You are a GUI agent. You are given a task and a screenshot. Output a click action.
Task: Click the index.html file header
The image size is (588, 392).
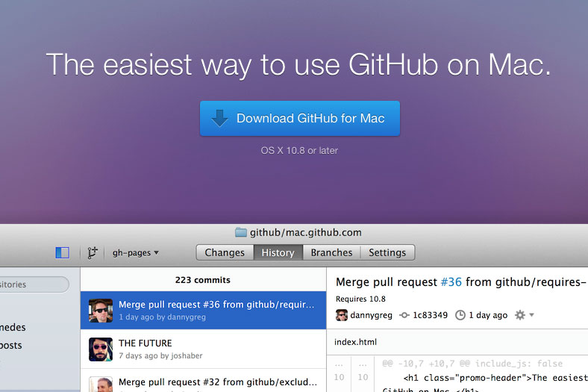pyautogui.click(x=457, y=342)
